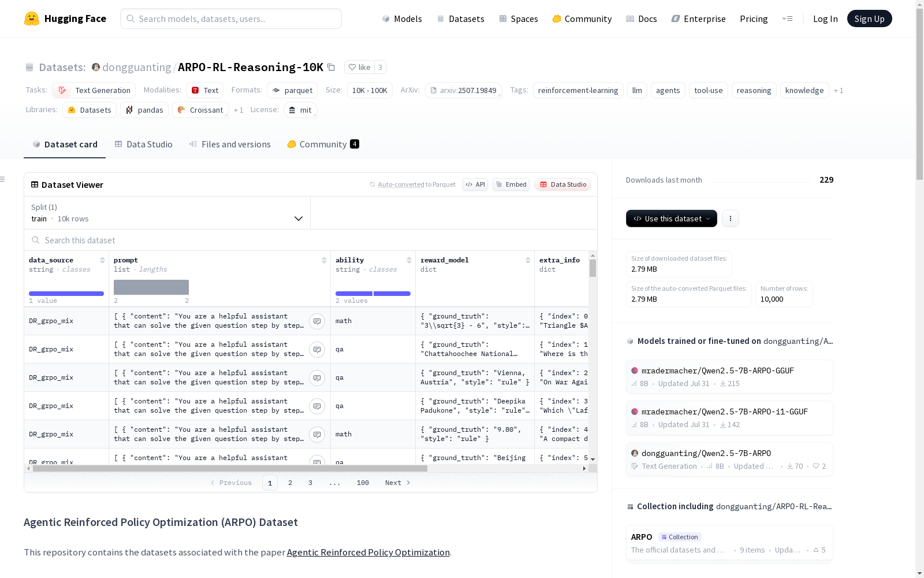This screenshot has width=924, height=578.
Task: Like the ARPO-RL-Reasoning-10K dataset
Action: tap(359, 67)
